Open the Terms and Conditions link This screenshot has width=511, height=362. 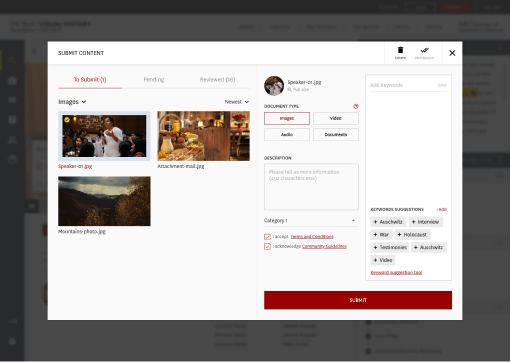312,237
